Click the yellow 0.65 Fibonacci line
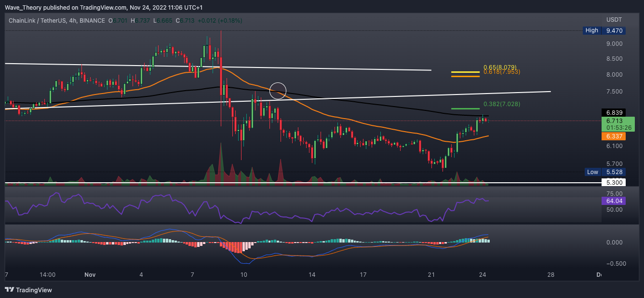The image size is (644, 298). tap(465, 72)
